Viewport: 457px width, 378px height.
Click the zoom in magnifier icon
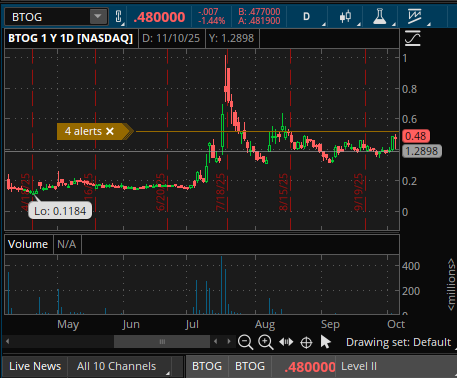point(266,342)
